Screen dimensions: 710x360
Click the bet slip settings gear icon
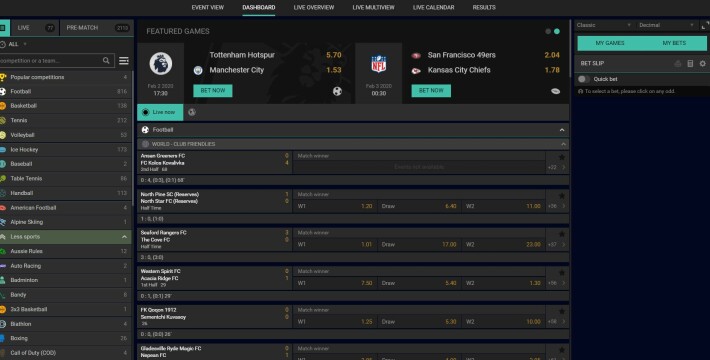pyautogui.click(x=702, y=63)
